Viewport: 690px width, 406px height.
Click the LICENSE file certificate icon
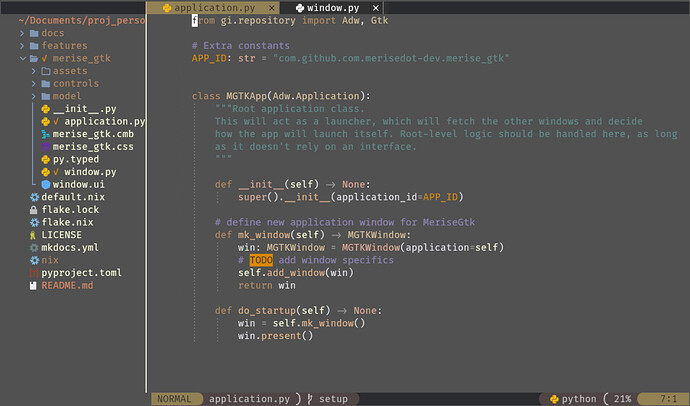(x=33, y=235)
